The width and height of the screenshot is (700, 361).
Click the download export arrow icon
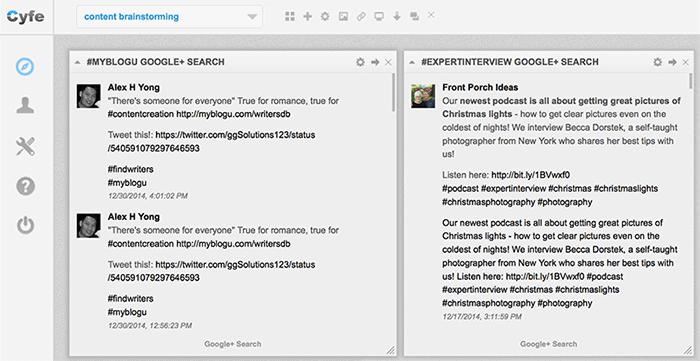397,17
